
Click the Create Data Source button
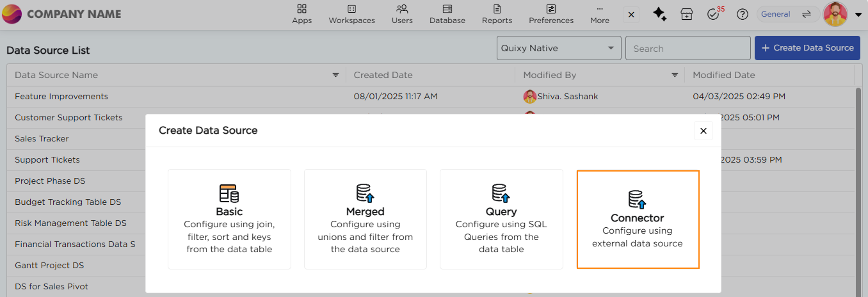tap(807, 48)
